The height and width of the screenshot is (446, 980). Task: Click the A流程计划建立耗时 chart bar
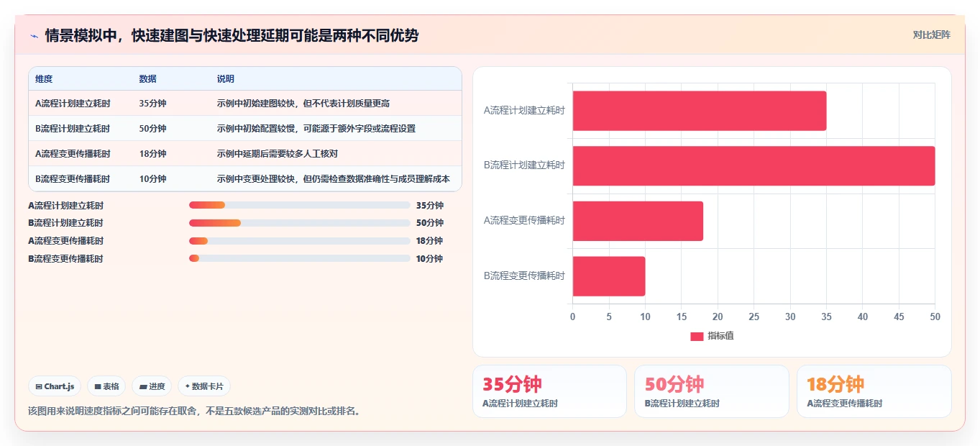click(x=700, y=111)
